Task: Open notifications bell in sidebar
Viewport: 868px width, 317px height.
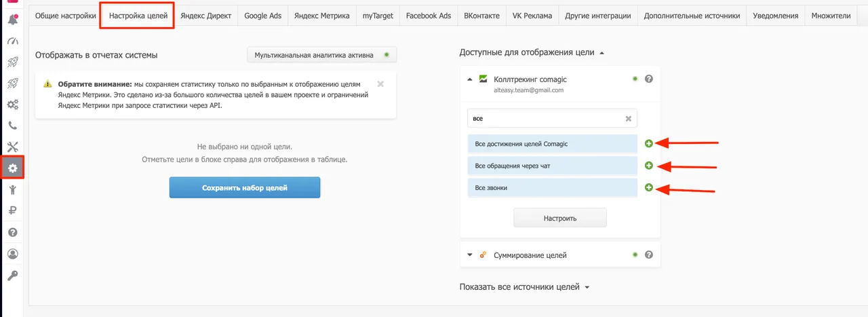Action: click(x=12, y=20)
